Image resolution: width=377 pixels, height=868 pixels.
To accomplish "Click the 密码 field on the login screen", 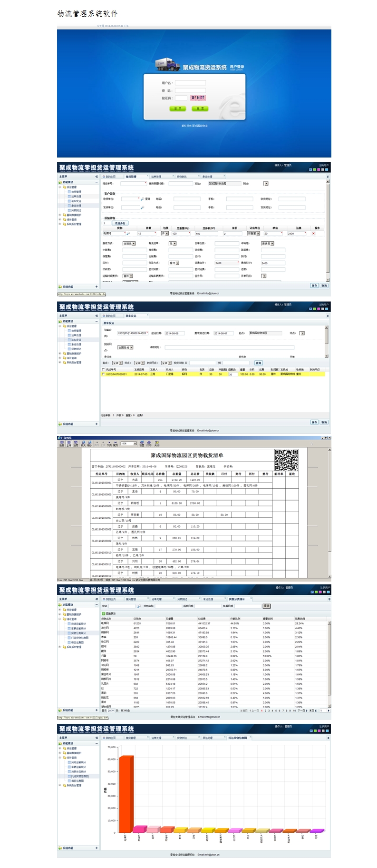I will tap(190, 90).
